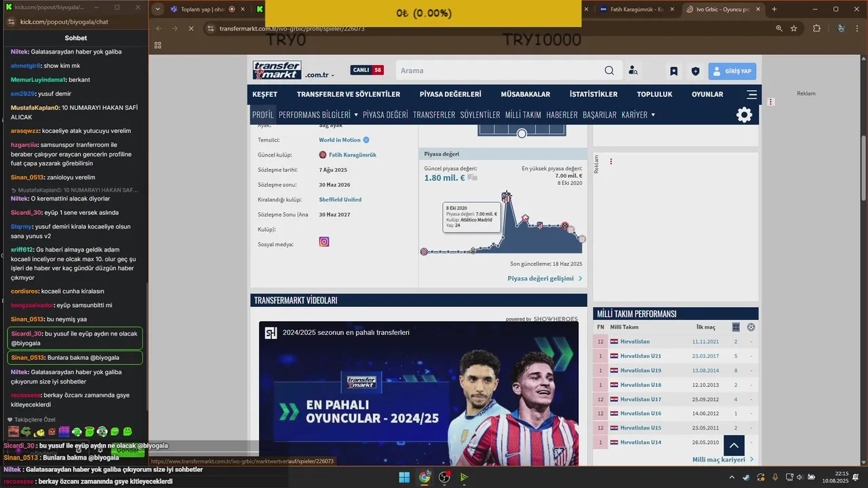Open the browser extensions puzzle icon
Screen dimensions: 868x488
click(x=816, y=28)
